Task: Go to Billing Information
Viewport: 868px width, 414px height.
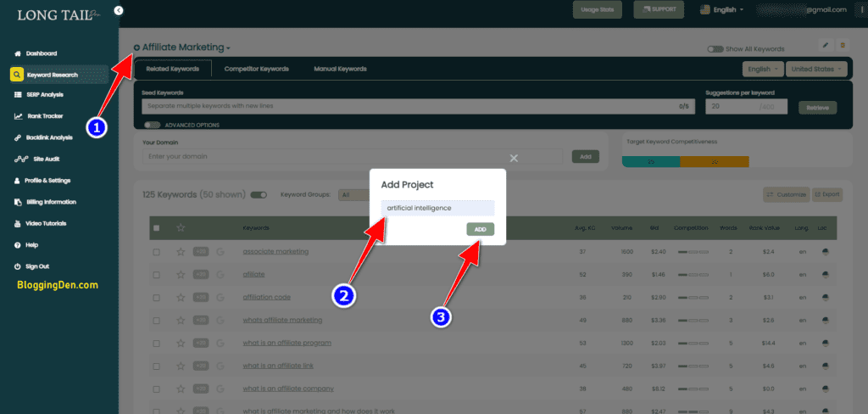Action: 51,202
